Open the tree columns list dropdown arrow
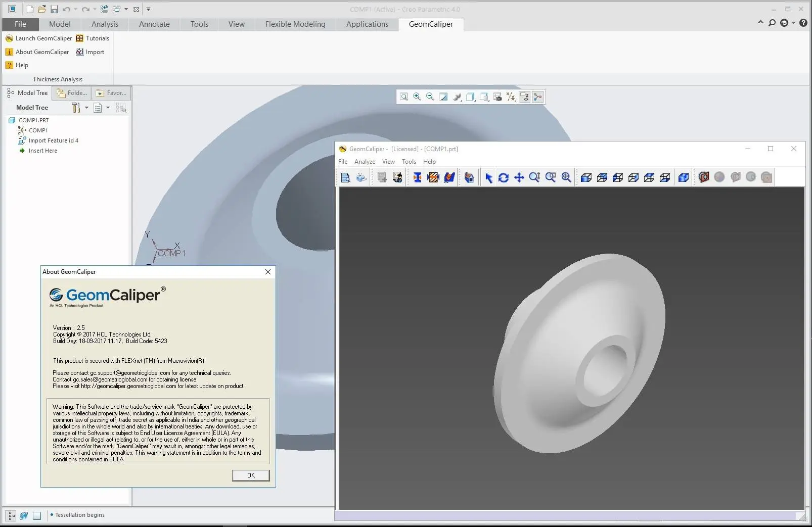This screenshot has height=527, width=812. 108,108
